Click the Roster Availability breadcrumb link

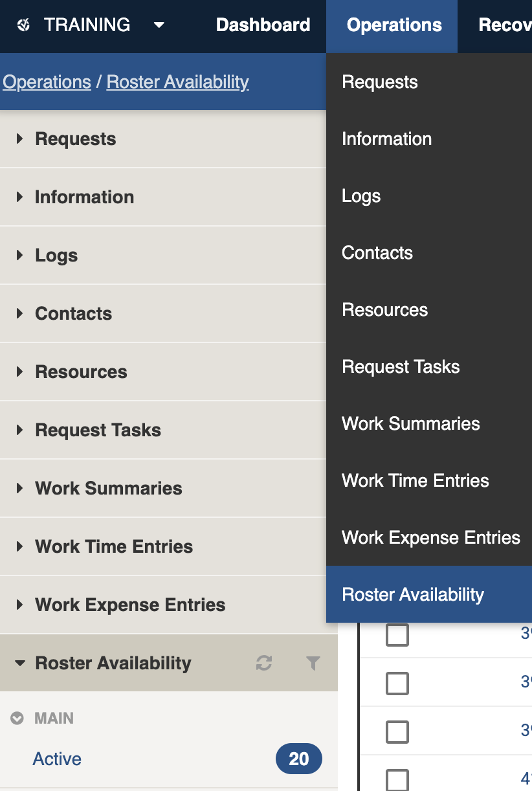click(177, 82)
